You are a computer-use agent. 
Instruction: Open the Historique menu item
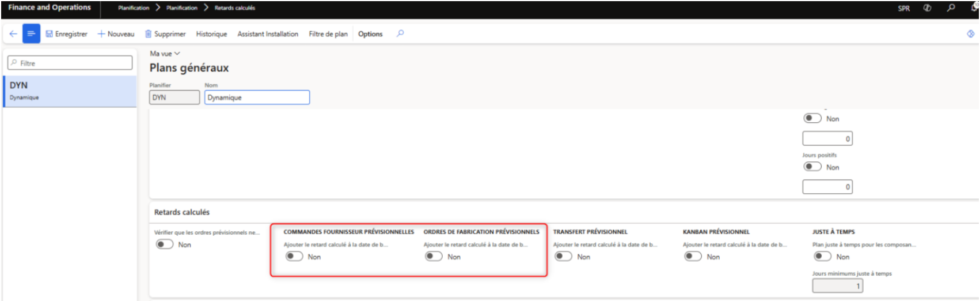pyautogui.click(x=211, y=34)
